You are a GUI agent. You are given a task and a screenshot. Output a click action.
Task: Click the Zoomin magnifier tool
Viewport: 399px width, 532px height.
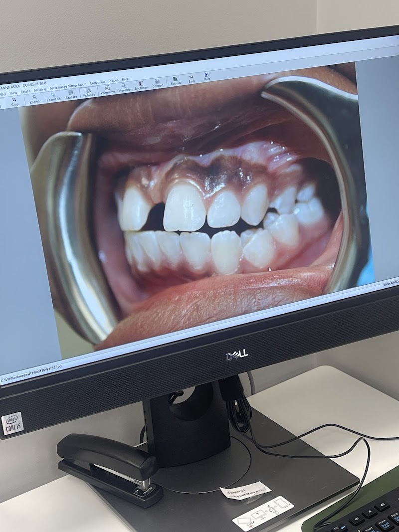(35, 99)
